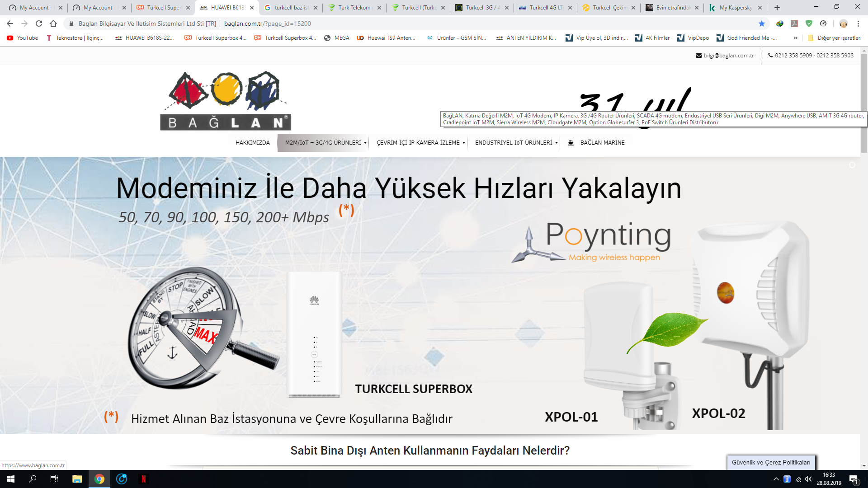Image resolution: width=868 pixels, height=488 pixels.
Task: Open the VipDepo bookmark
Action: [x=693, y=38]
